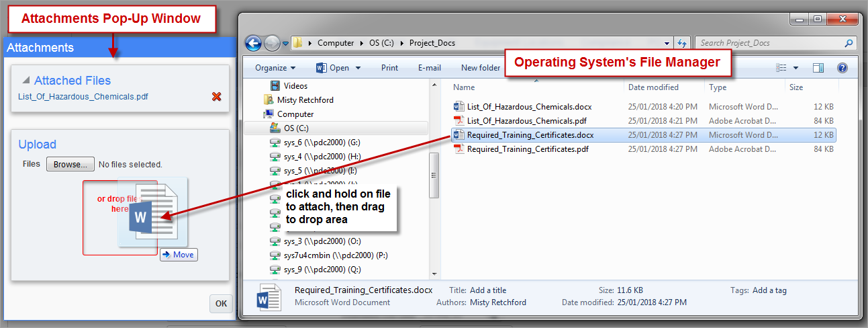Select the Videos library icon
The height and width of the screenshot is (328, 868).
click(275, 86)
